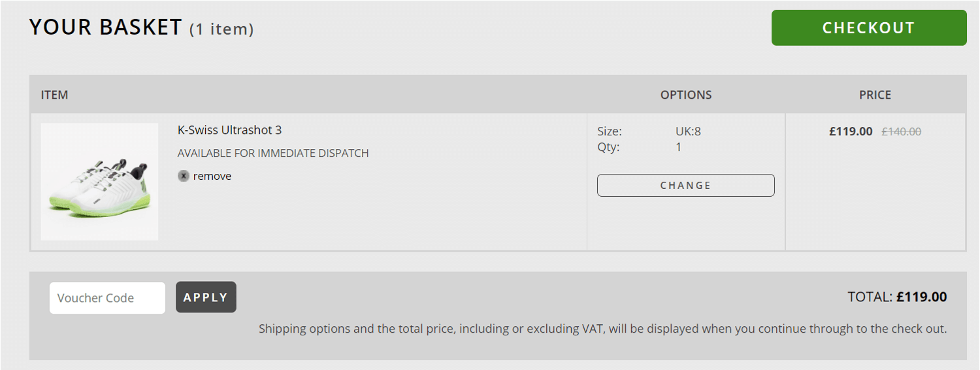Click the '(1 item)' basket count
This screenshot has height=370, width=980.
[x=221, y=29]
